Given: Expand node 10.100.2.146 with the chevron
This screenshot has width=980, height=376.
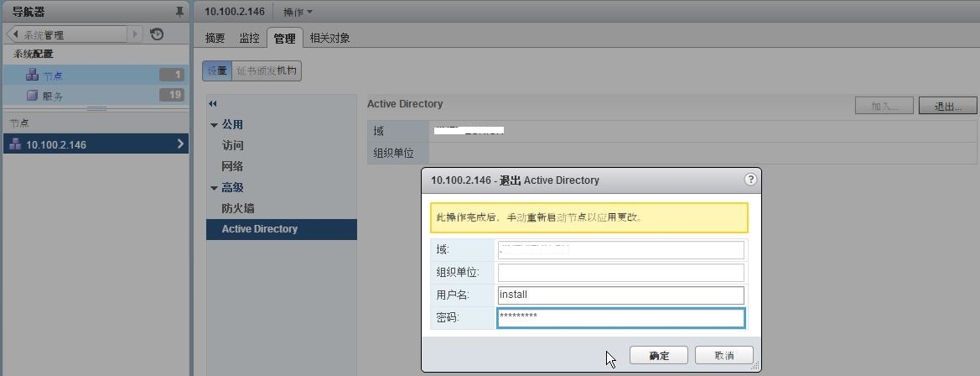Looking at the screenshot, I should (x=180, y=144).
